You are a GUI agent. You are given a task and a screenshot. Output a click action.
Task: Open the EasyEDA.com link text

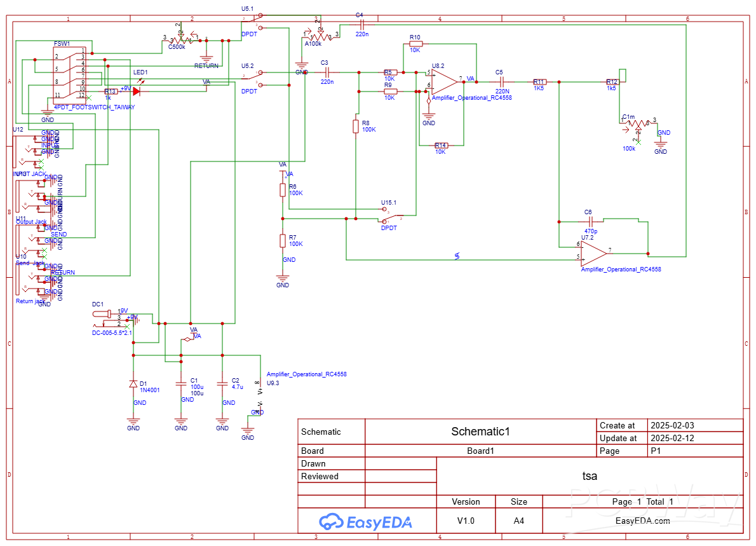click(x=643, y=521)
